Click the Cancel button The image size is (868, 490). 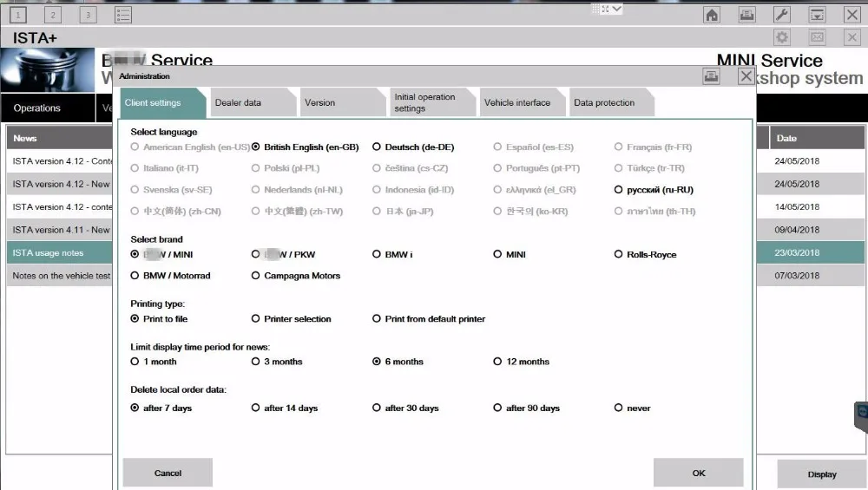click(168, 473)
